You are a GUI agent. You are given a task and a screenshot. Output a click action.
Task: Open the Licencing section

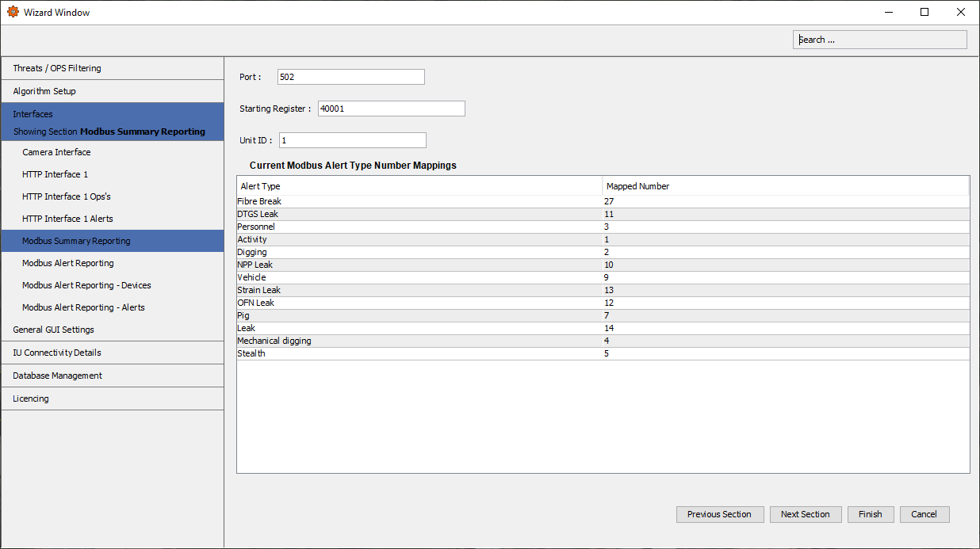[x=30, y=398]
